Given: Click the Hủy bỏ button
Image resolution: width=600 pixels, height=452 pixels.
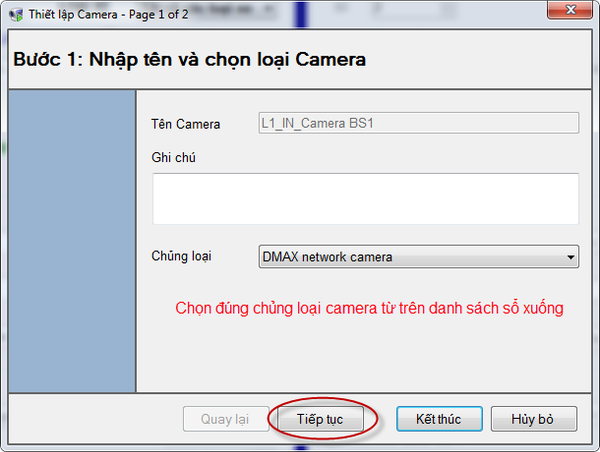Looking at the screenshot, I should click(x=533, y=419).
